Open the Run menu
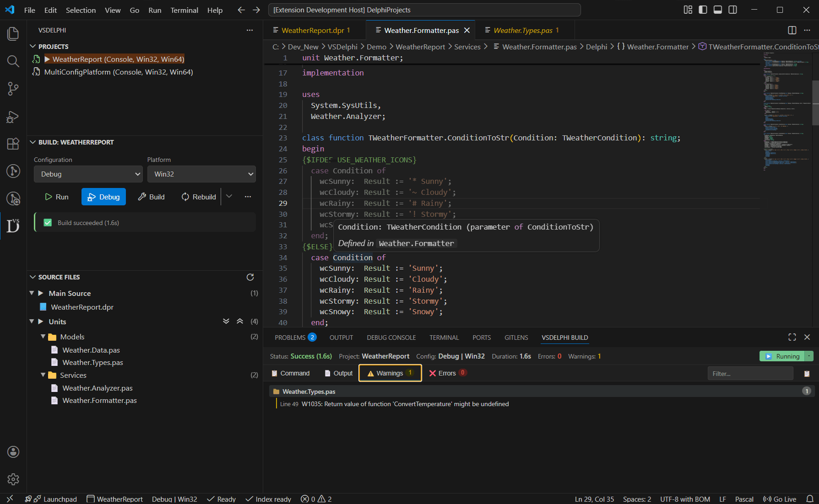The height and width of the screenshot is (504, 819). [155, 10]
